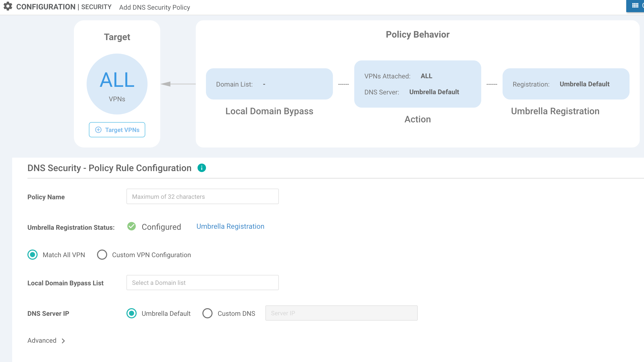Choose Custom DNS radio button

(x=207, y=313)
